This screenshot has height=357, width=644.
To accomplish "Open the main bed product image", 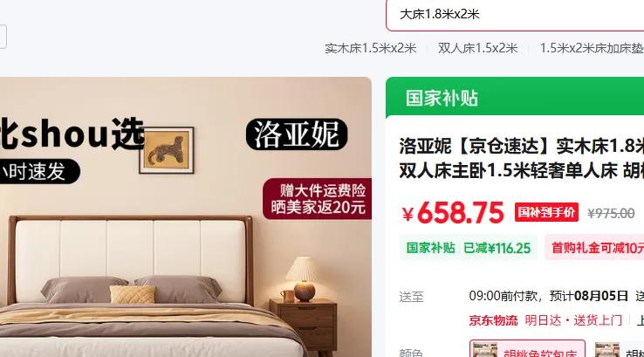I will point(186,217).
